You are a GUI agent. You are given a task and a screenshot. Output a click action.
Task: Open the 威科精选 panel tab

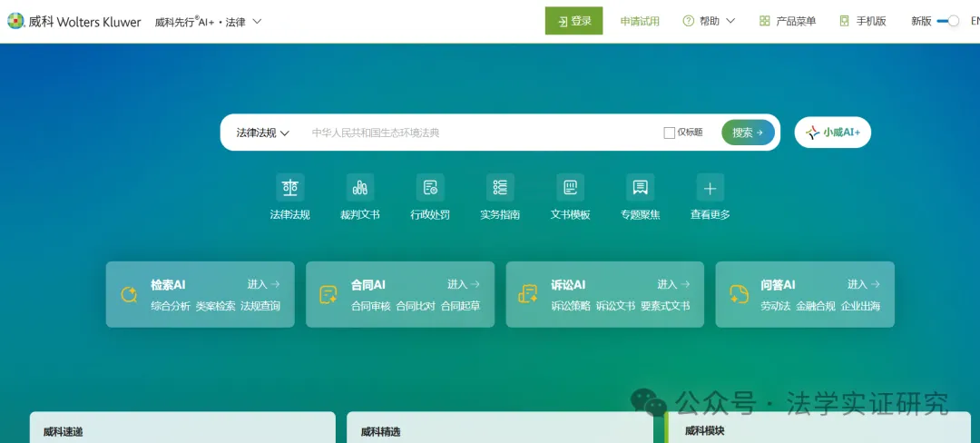(x=380, y=431)
